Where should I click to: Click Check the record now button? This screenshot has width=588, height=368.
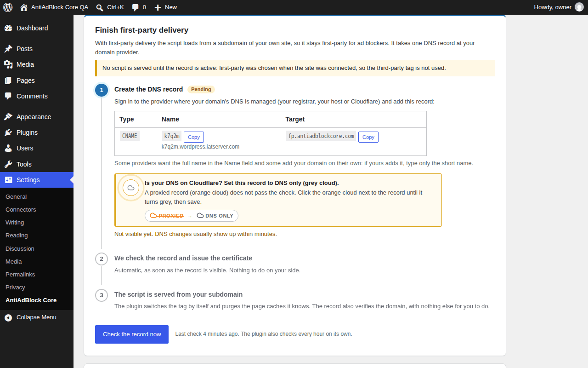coord(132,334)
